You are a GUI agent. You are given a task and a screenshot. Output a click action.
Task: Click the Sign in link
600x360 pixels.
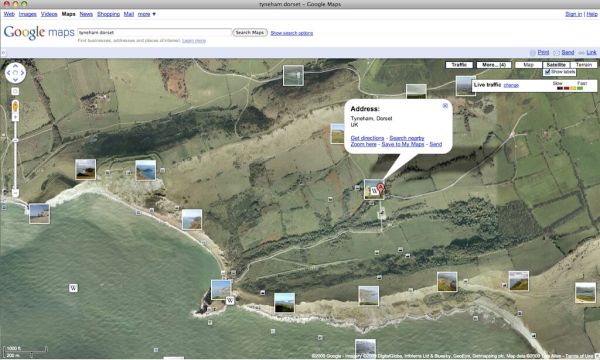click(x=573, y=14)
